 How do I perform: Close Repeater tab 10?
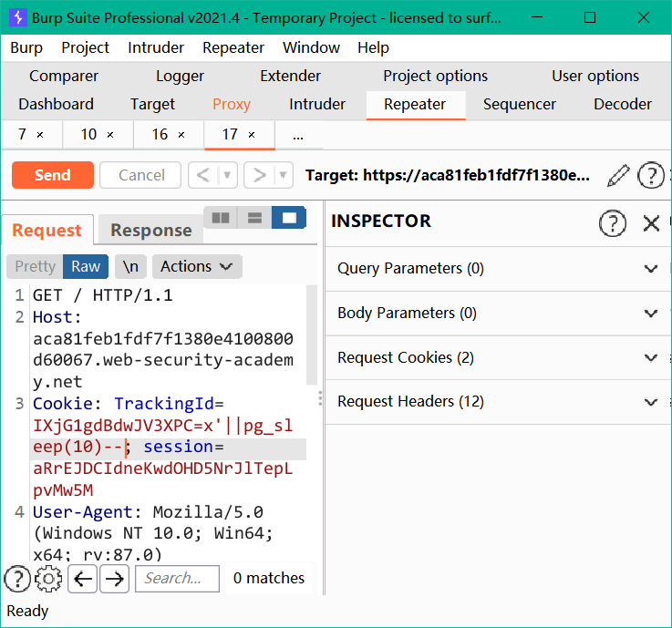pos(110,135)
